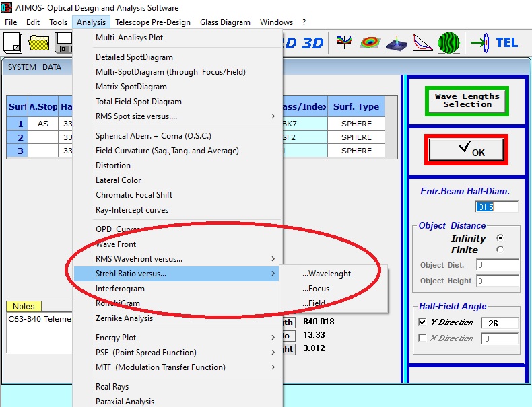Image resolution: width=532 pixels, height=407 pixels.
Task: Select surface row 2 number cell
Action: pos(18,137)
